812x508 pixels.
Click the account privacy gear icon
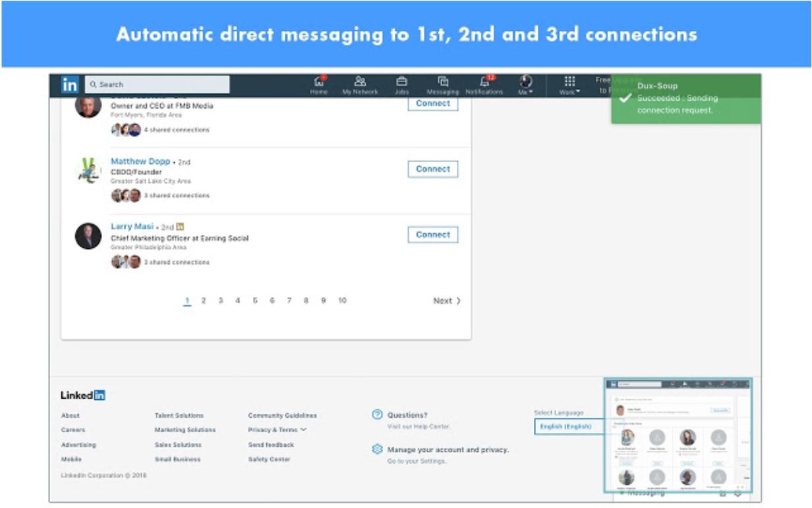coord(377,449)
